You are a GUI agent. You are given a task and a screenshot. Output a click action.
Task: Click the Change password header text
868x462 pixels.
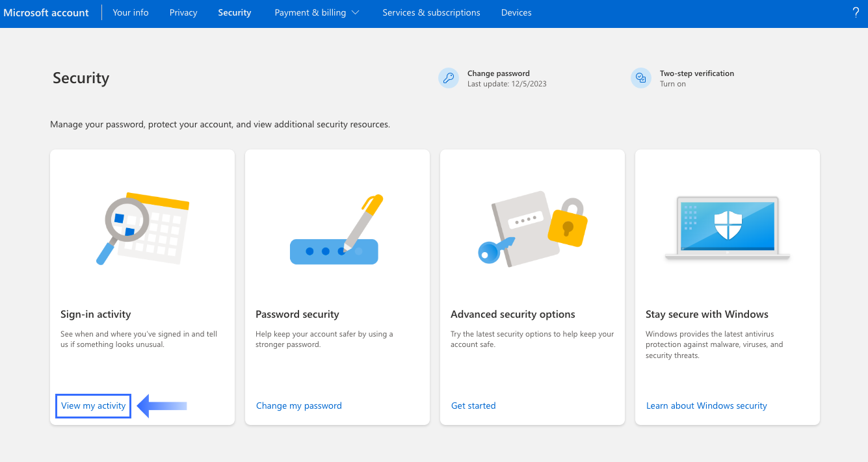coord(499,73)
